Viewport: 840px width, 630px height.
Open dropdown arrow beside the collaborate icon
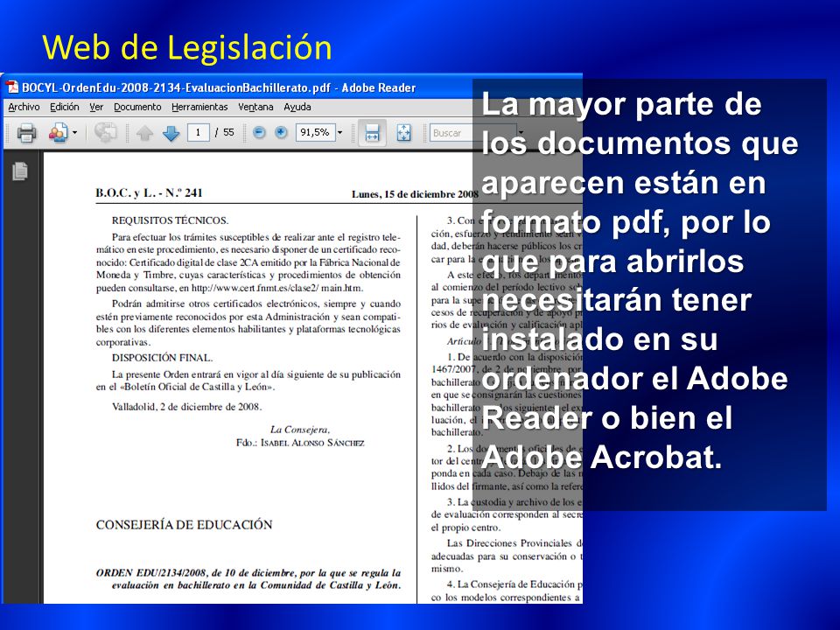(75, 132)
